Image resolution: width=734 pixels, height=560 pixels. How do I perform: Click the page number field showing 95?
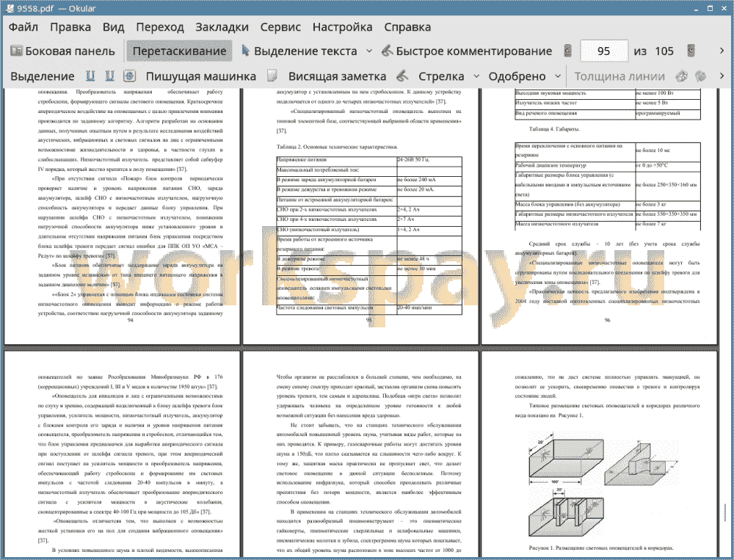coord(604,51)
